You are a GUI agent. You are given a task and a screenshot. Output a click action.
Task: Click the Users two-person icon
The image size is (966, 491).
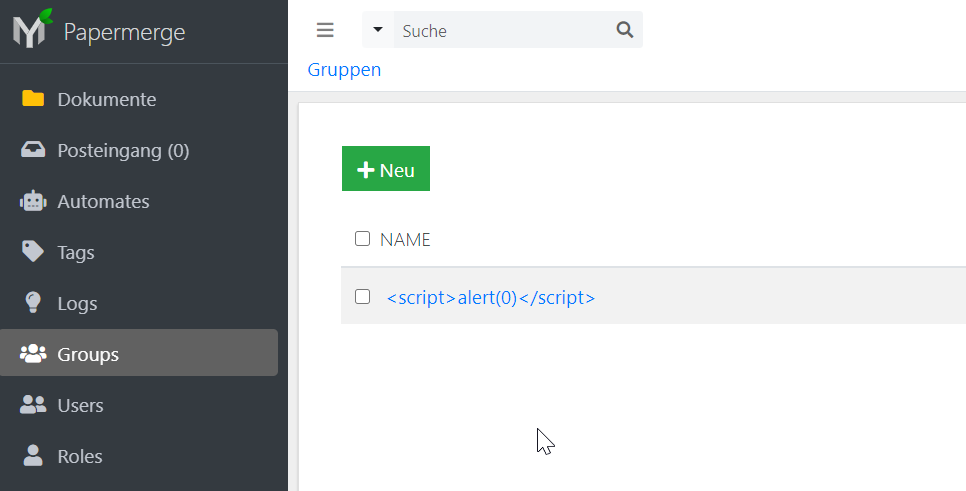tap(33, 405)
